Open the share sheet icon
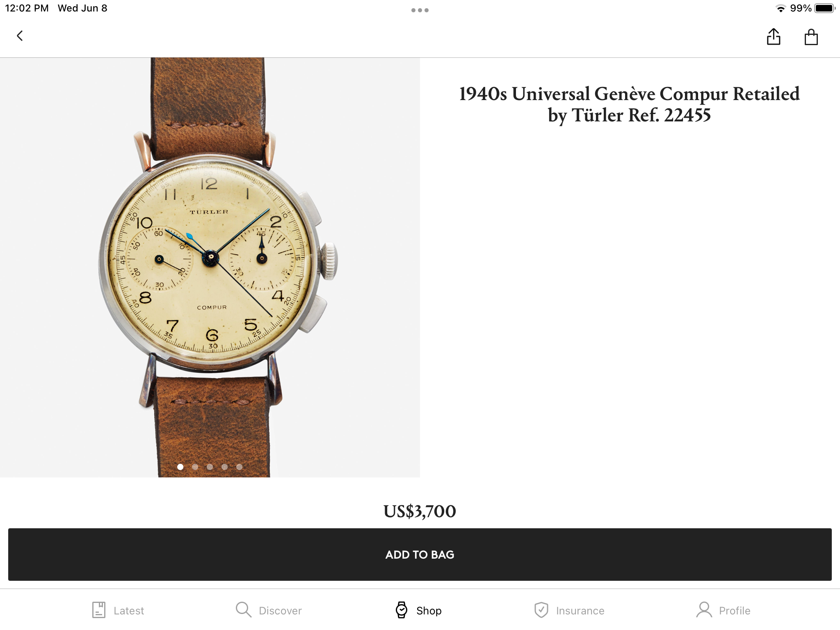The image size is (840, 630). 774,37
